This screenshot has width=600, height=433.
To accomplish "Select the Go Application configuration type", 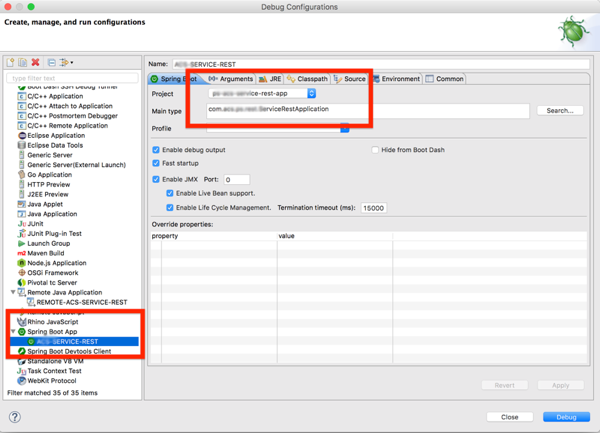I will (x=49, y=175).
